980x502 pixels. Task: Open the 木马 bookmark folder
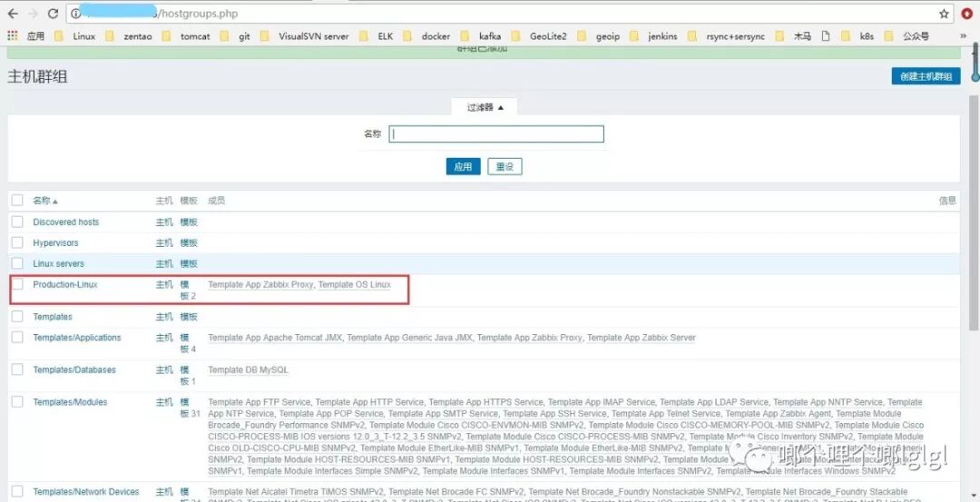(x=793, y=36)
